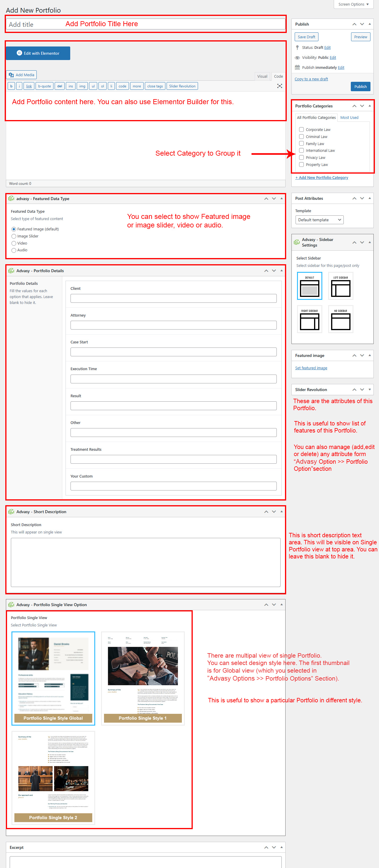
Task: Select the Default sidebar layout icon
Action: [309, 286]
